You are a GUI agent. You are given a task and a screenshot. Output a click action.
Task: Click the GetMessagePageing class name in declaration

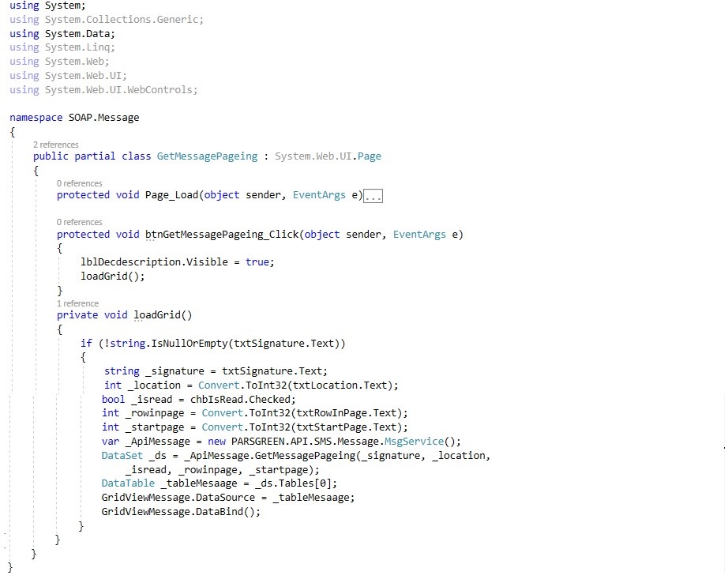[x=207, y=156]
